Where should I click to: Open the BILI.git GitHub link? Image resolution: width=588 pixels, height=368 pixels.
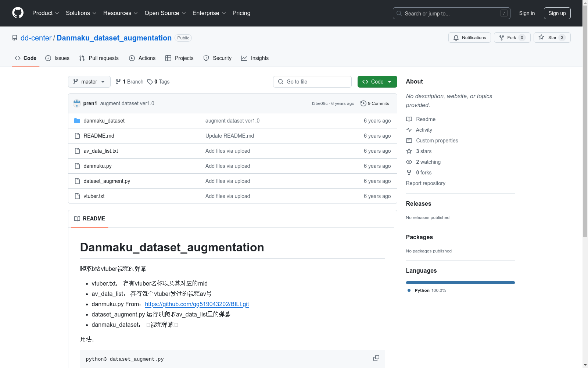coord(197,304)
